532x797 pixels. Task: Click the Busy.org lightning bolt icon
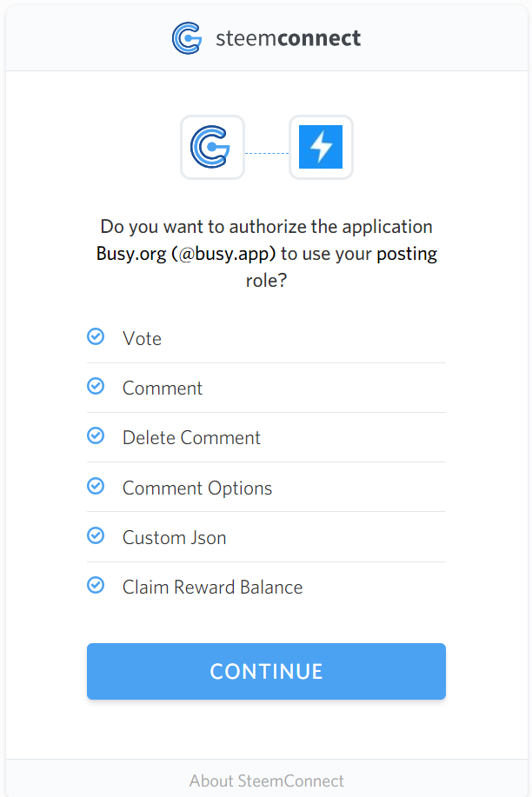coord(321,148)
